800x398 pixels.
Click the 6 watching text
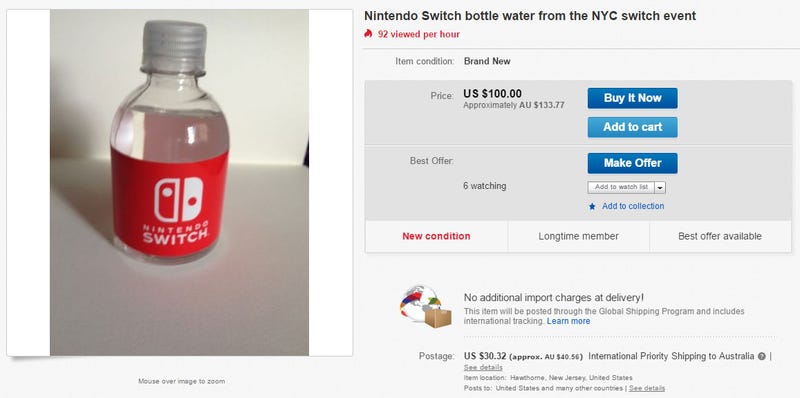tap(485, 186)
